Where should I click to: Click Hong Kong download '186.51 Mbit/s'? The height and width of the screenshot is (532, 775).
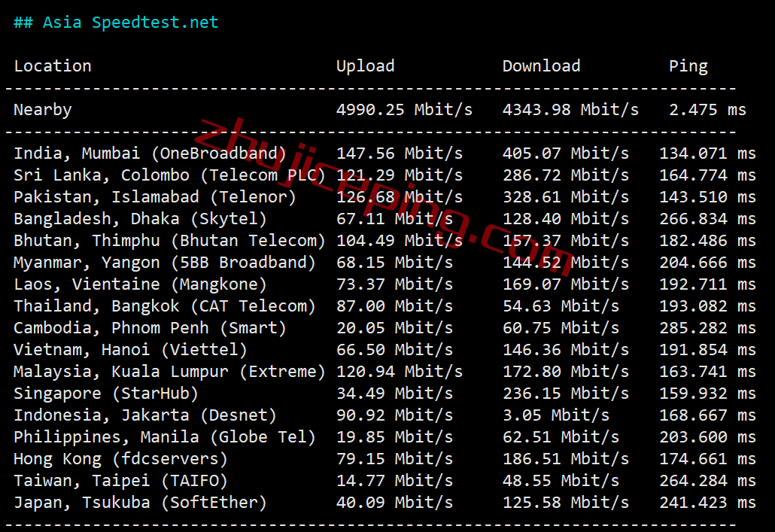coord(565,458)
